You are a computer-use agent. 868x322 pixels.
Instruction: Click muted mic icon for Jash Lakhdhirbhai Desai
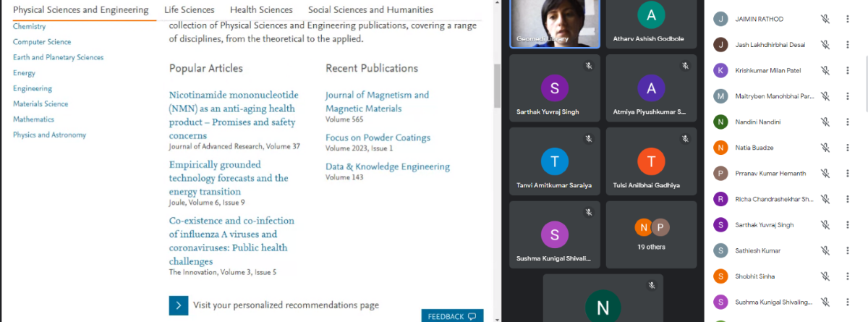point(825,45)
